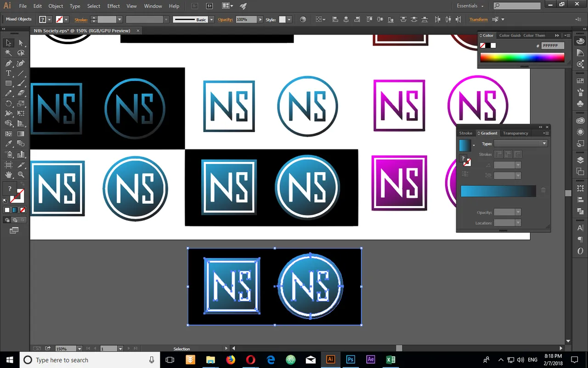Open the Swatches panel from dock

580,81
